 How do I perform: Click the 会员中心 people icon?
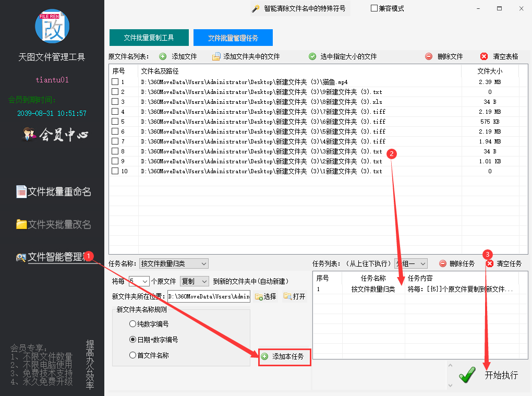[29, 135]
